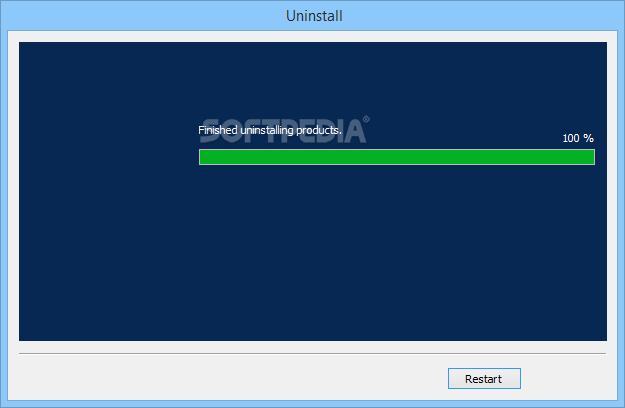
Task: Click the Restart button
Action: click(x=484, y=378)
